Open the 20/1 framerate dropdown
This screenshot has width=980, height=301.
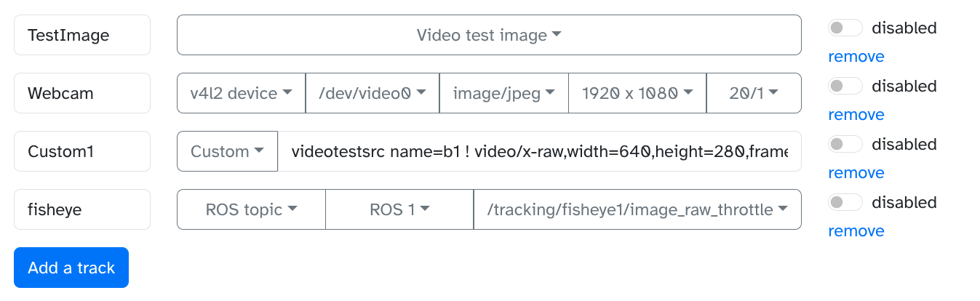click(754, 93)
